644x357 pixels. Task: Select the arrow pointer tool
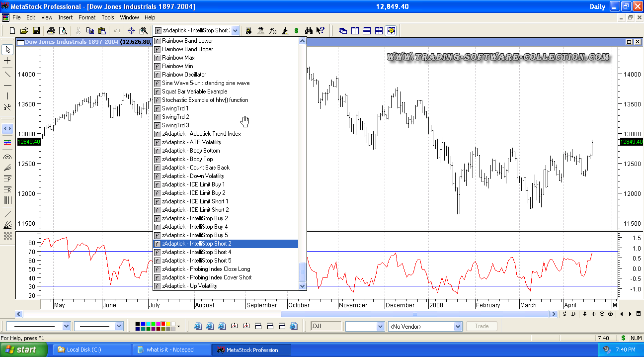point(7,49)
